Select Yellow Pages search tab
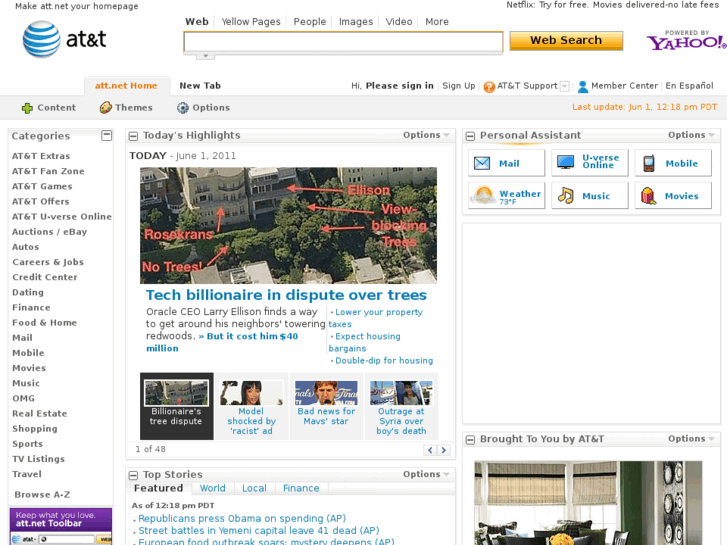The width and height of the screenshot is (727, 545). tap(251, 22)
